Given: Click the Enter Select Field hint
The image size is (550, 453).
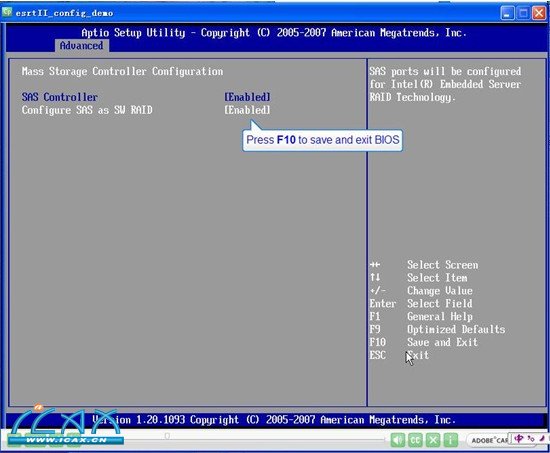Looking at the screenshot, I should coord(421,303).
